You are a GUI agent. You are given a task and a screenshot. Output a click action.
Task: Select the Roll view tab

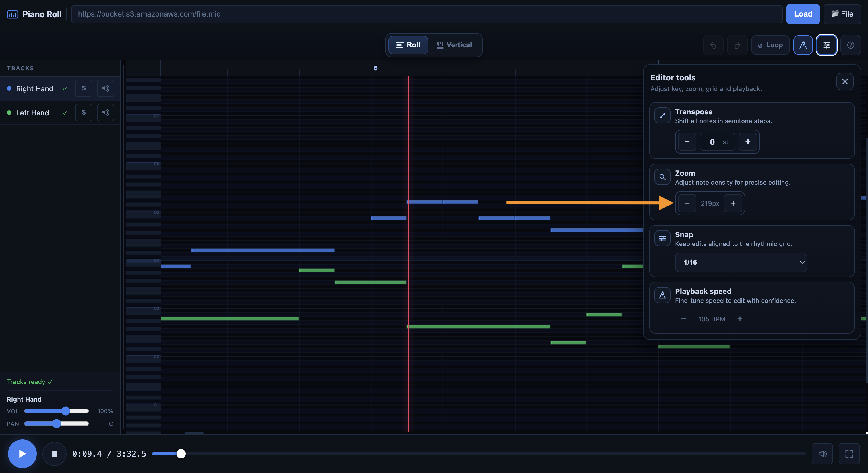(408, 45)
